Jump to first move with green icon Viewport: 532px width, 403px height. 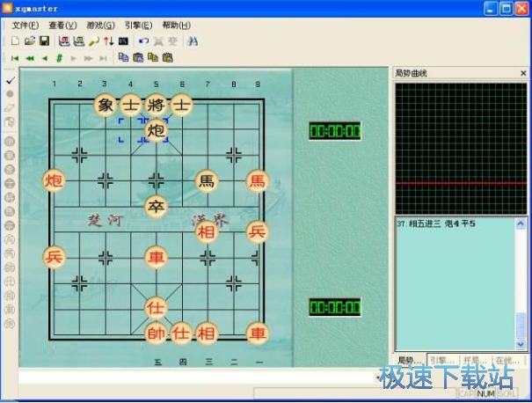point(15,58)
